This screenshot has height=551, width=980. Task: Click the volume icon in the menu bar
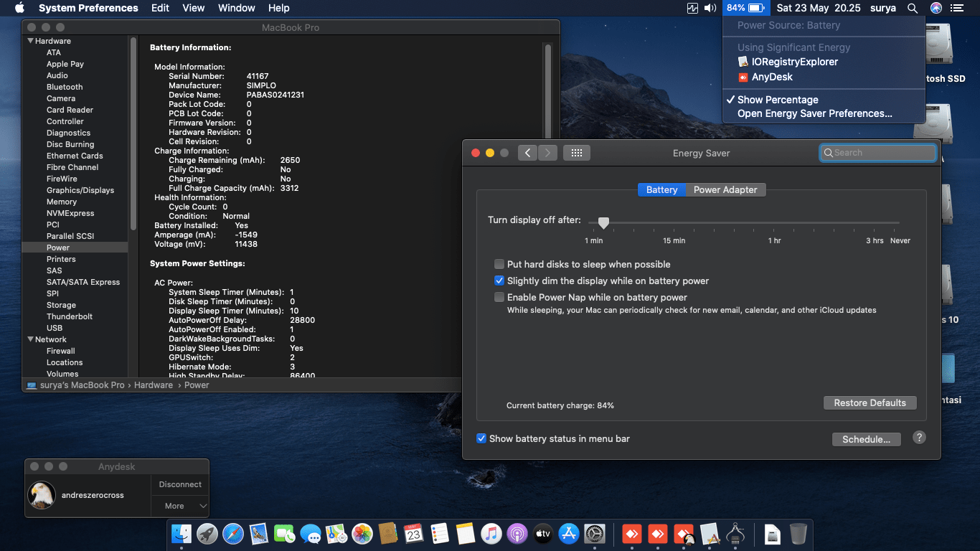pos(710,8)
